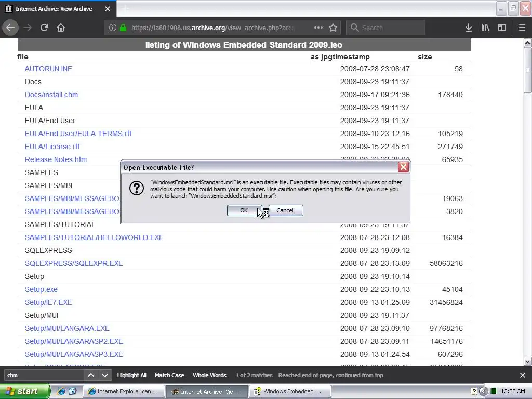
Task: Click the second quick launch icon
Action: point(73,391)
